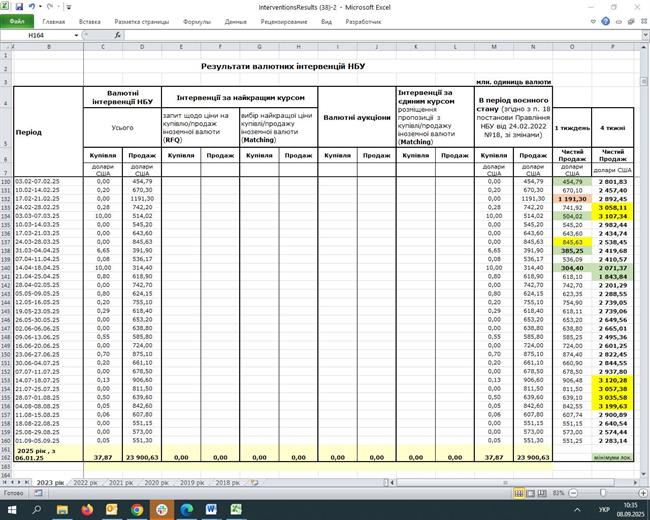Go to first sheet with tab scroll arrow
Screen dimensions: 650x520
(x=5, y=482)
